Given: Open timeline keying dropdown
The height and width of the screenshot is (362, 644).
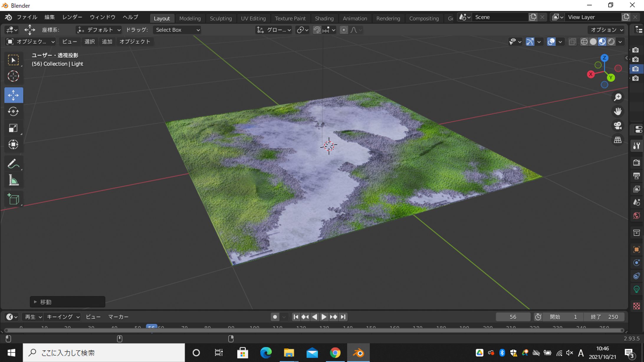Looking at the screenshot, I should point(63,317).
